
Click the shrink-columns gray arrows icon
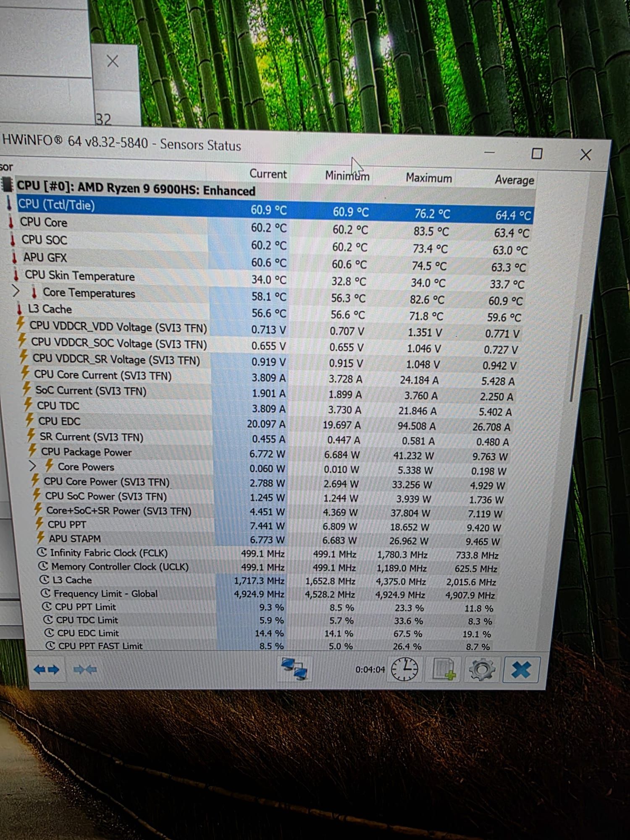(85, 669)
